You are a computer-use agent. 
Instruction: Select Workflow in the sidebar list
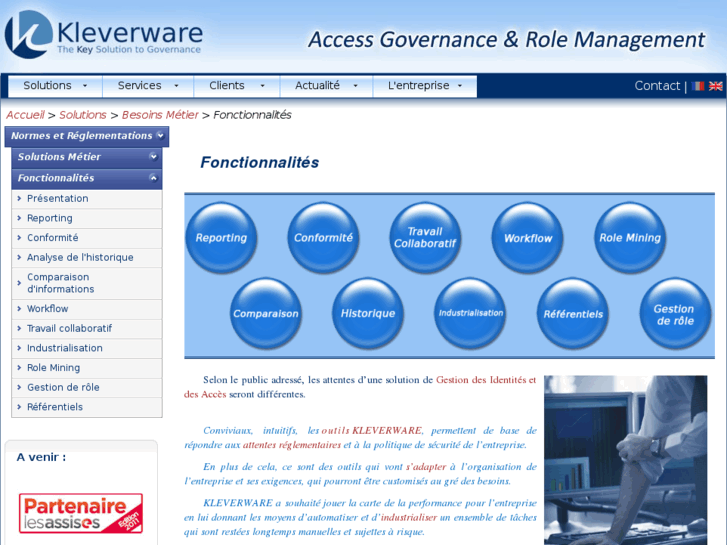(x=87, y=309)
